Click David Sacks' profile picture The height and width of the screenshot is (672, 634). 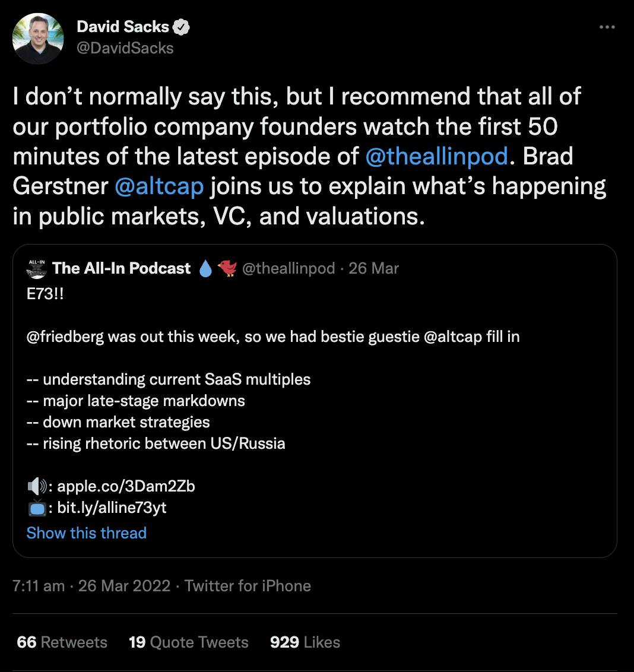point(38,39)
